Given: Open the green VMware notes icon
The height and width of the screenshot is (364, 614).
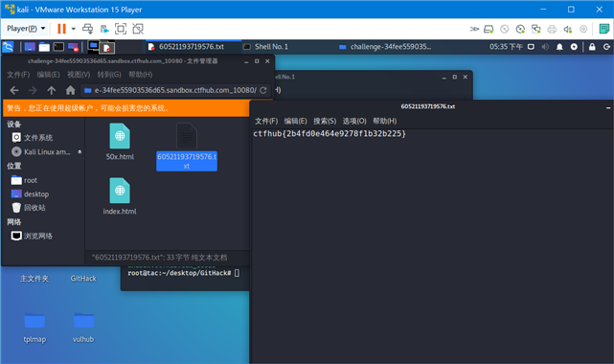Looking at the screenshot, I should (603, 29).
